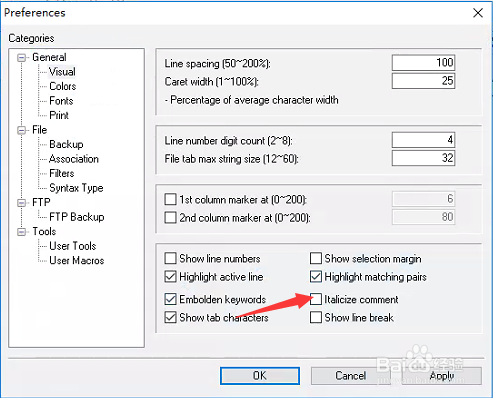Viewport: 493px width, 398px height.
Task: Collapse the General tree node
Action: click(x=22, y=58)
